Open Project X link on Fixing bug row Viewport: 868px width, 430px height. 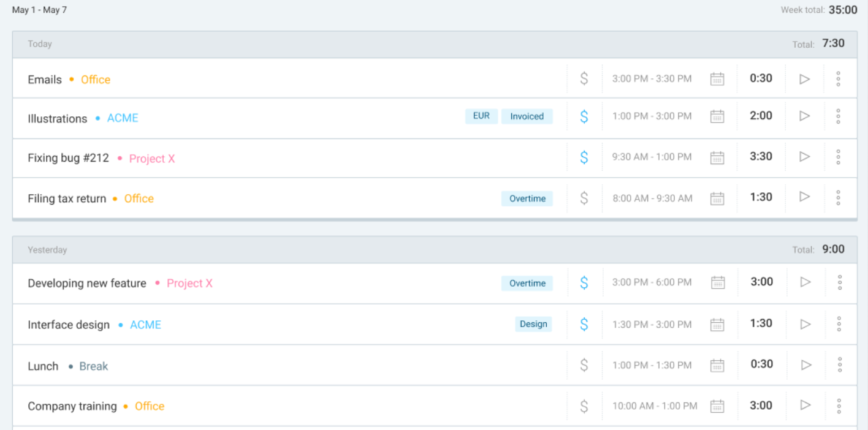point(152,159)
